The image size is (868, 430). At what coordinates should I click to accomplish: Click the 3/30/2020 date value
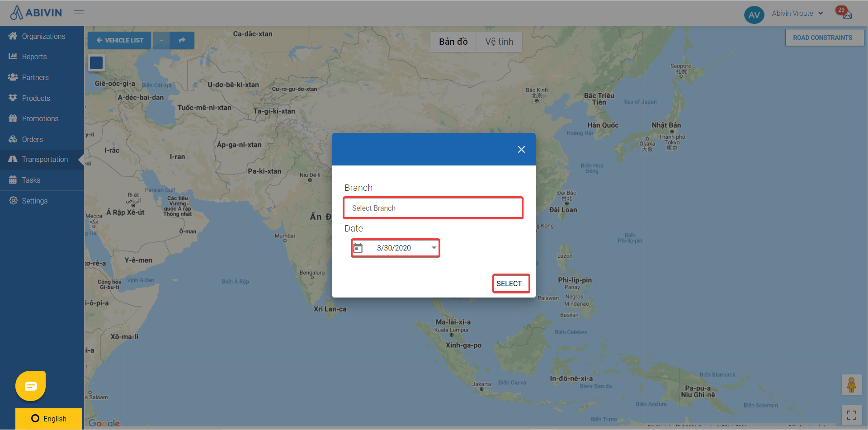[394, 248]
